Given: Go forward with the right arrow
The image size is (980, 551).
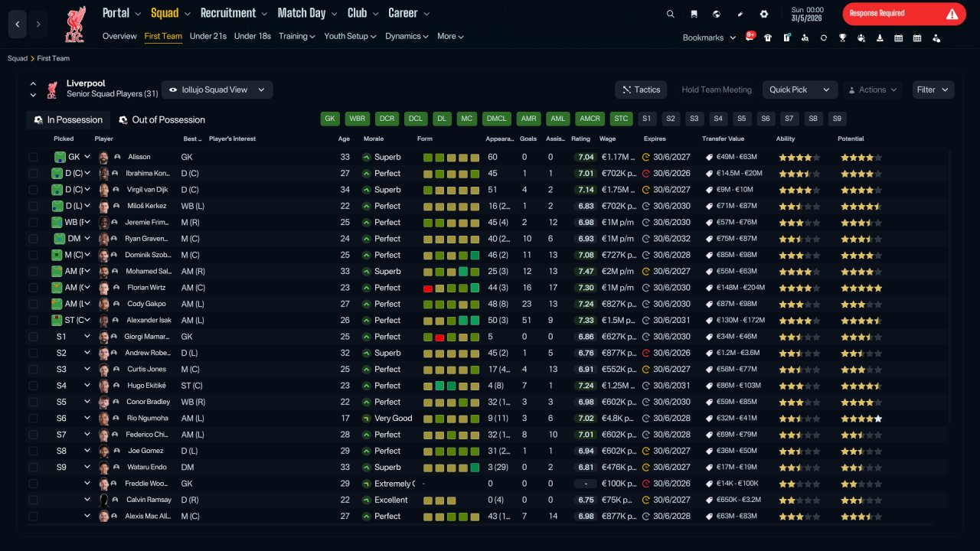Looking at the screenshot, I should pyautogui.click(x=39, y=24).
